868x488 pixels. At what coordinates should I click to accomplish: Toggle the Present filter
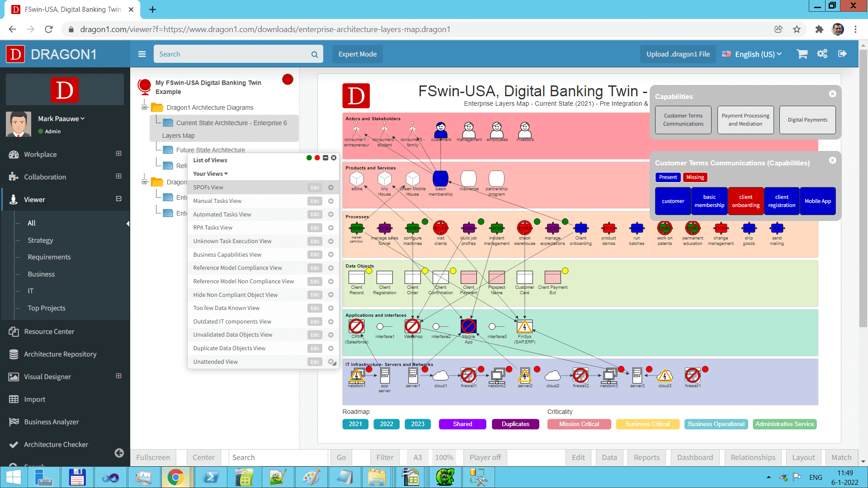click(668, 177)
